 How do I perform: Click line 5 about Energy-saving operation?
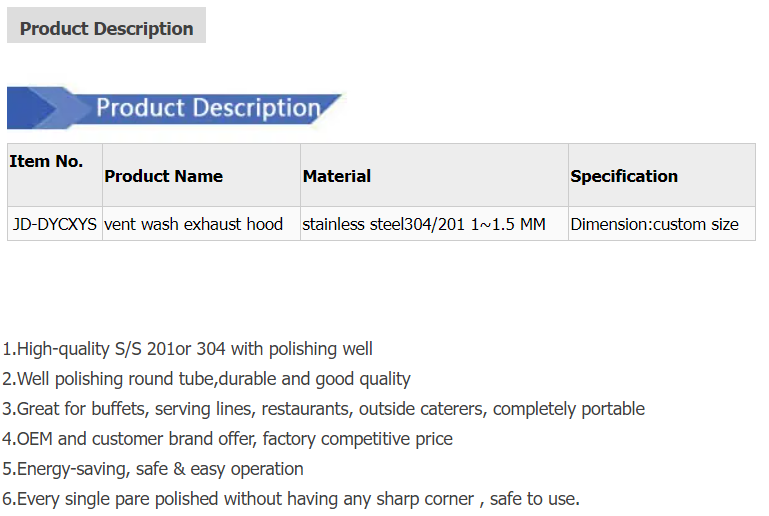point(153,469)
